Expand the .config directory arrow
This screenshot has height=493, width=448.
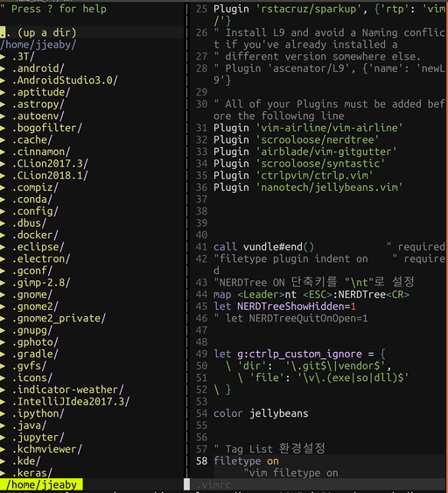tap(3, 211)
